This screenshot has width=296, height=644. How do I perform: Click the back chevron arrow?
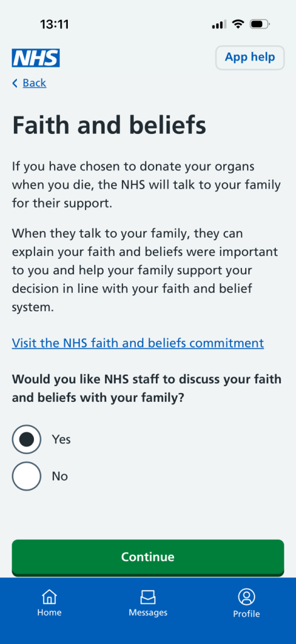pyautogui.click(x=15, y=84)
